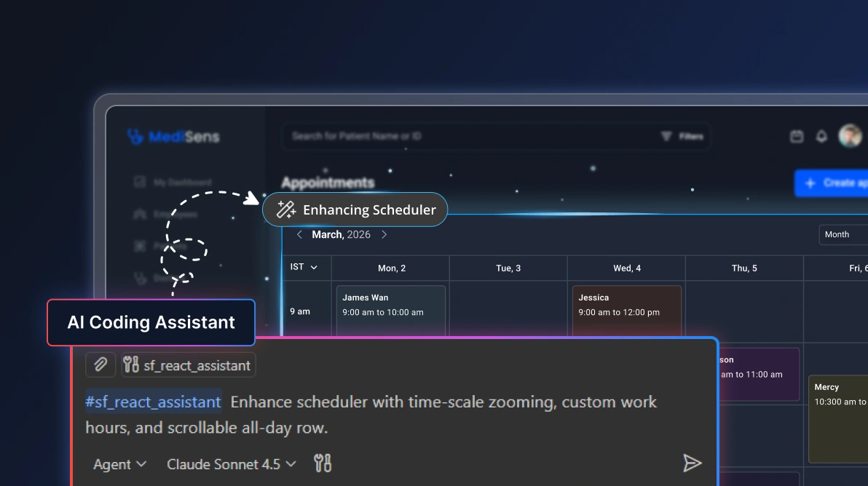
Task: Click the Create appointment button
Action: click(832, 183)
